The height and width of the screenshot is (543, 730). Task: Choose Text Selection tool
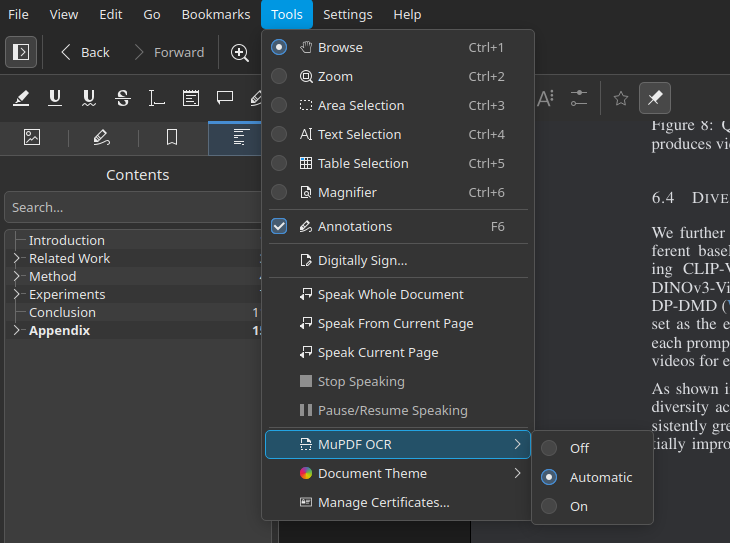[x=398, y=135]
